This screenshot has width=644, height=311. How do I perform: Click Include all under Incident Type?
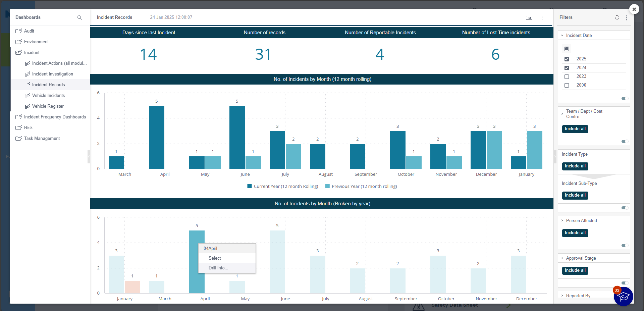(x=575, y=166)
